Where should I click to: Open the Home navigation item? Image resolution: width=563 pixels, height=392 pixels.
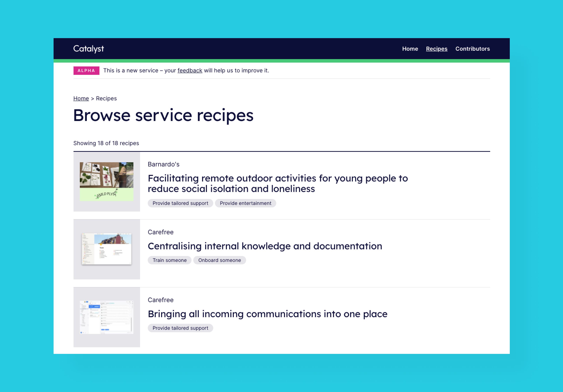[x=410, y=49]
